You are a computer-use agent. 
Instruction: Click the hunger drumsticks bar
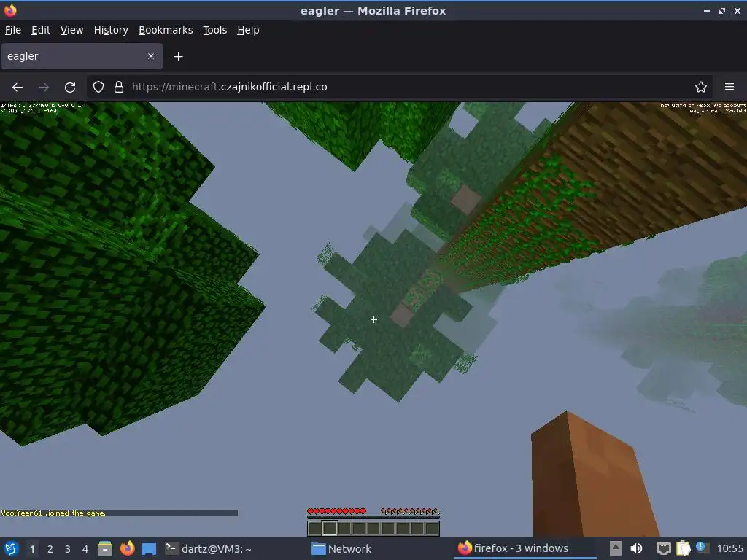click(410, 511)
